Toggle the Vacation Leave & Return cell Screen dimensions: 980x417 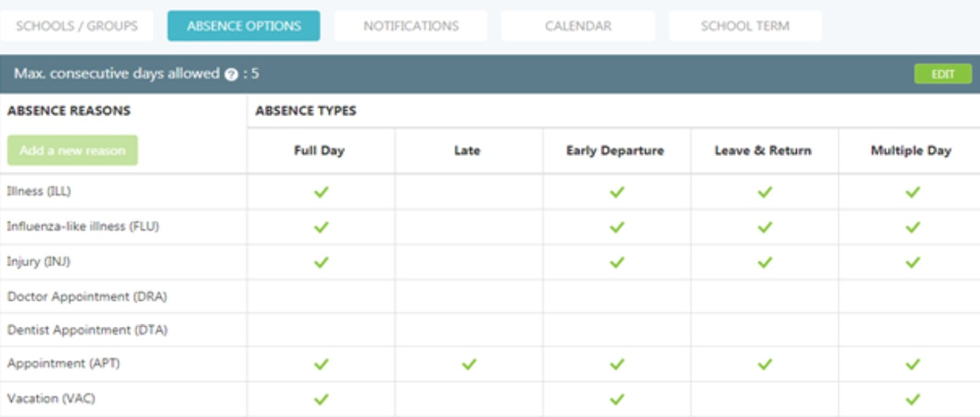[764, 399]
